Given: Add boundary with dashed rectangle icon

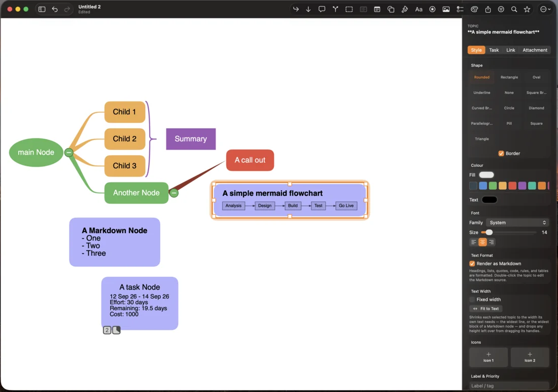Looking at the screenshot, I should [x=349, y=9].
